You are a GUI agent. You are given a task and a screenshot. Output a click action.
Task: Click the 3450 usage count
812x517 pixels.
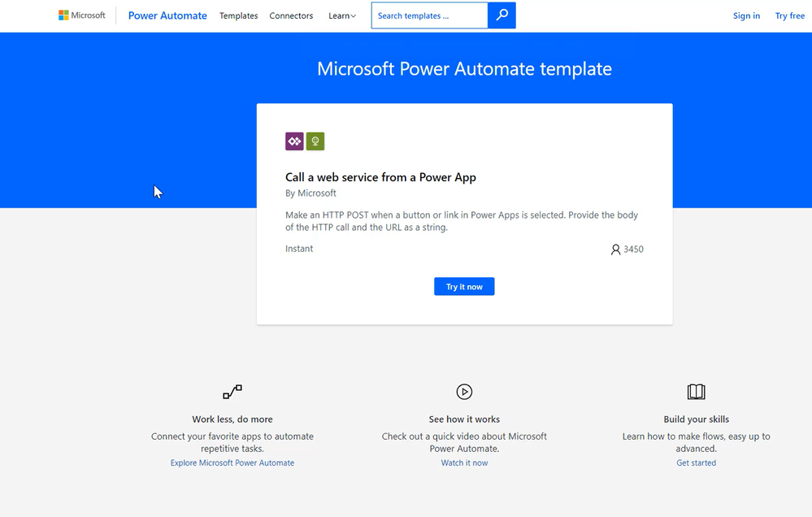click(x=633, y=250)
